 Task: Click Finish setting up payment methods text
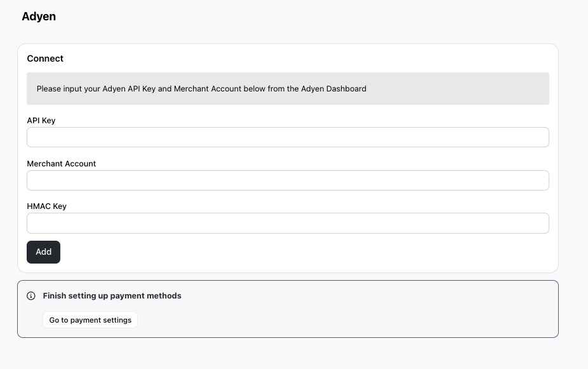click(x=112, y=296)
